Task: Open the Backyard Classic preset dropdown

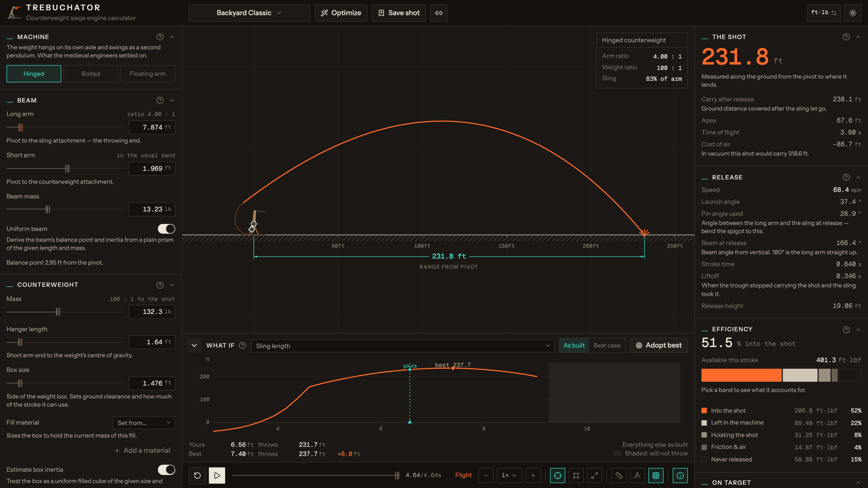Action: [x=249, y=13]
